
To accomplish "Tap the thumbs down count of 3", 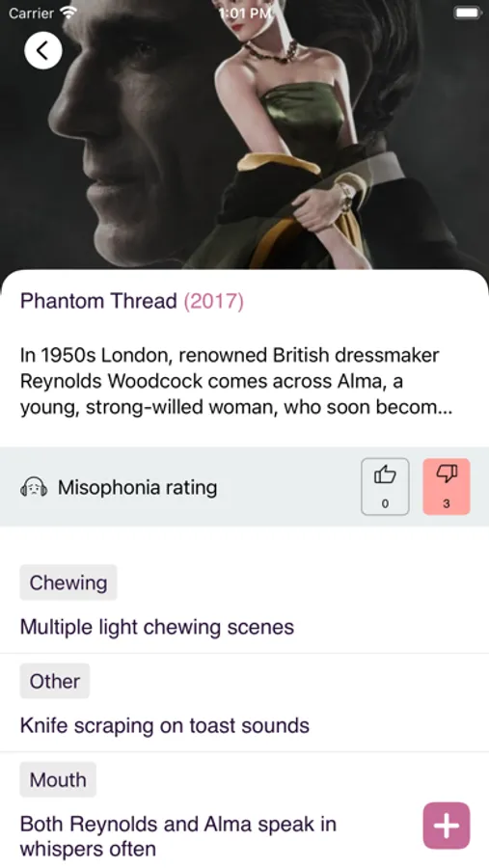I will [x=447, y=503].
